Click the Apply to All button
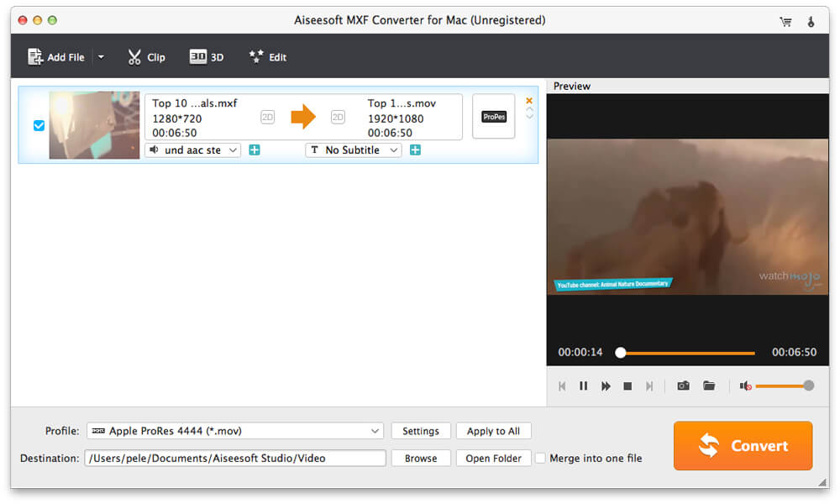 pyautogui.click(x=493, y=431)
